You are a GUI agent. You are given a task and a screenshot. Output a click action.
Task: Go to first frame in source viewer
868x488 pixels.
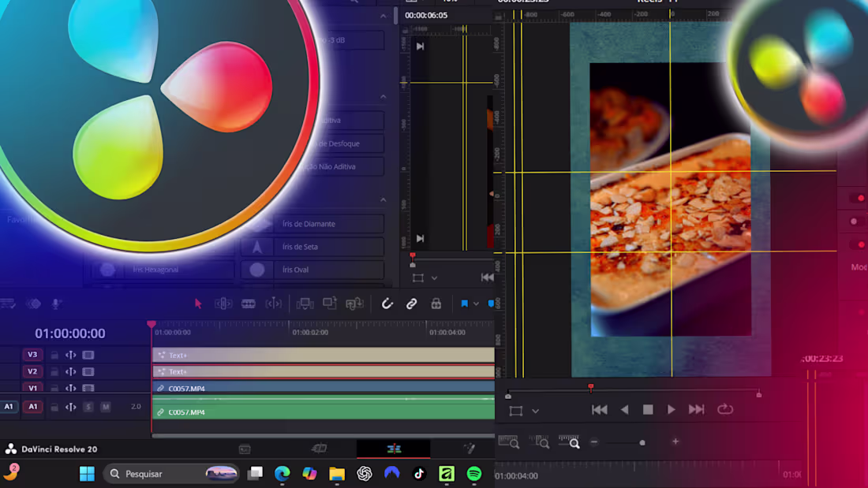487,278
